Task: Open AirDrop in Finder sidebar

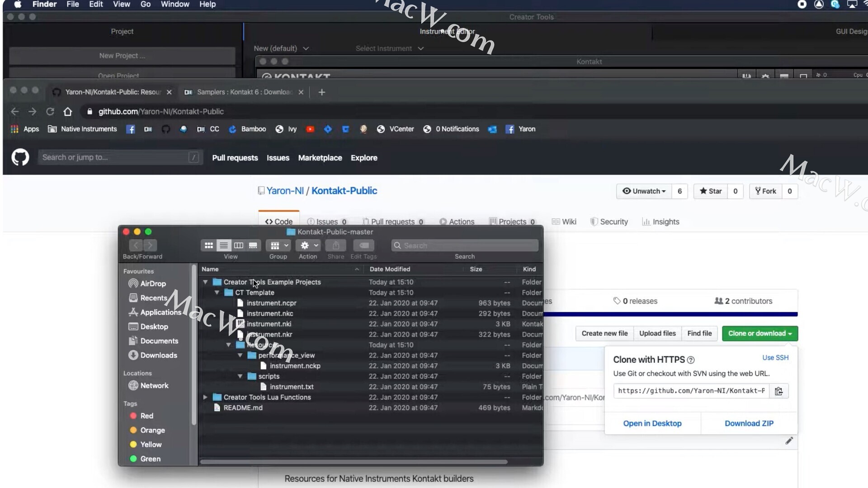Action: click(147, 284)
